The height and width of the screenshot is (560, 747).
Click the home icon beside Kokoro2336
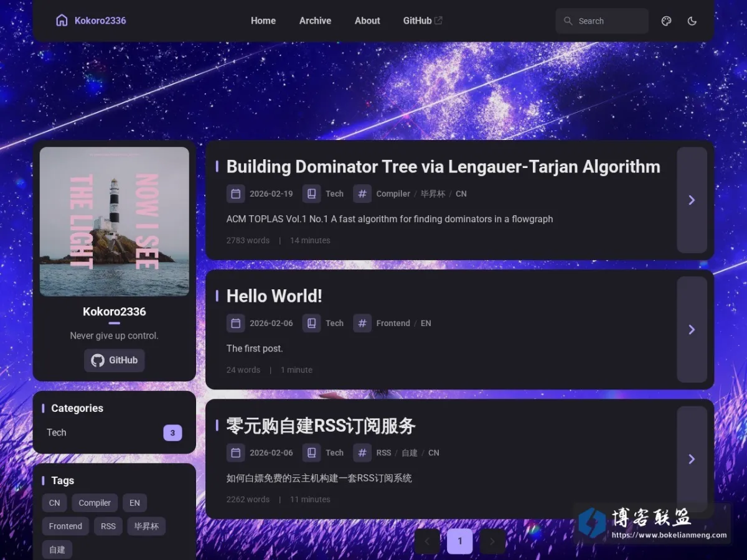[62, 21]
